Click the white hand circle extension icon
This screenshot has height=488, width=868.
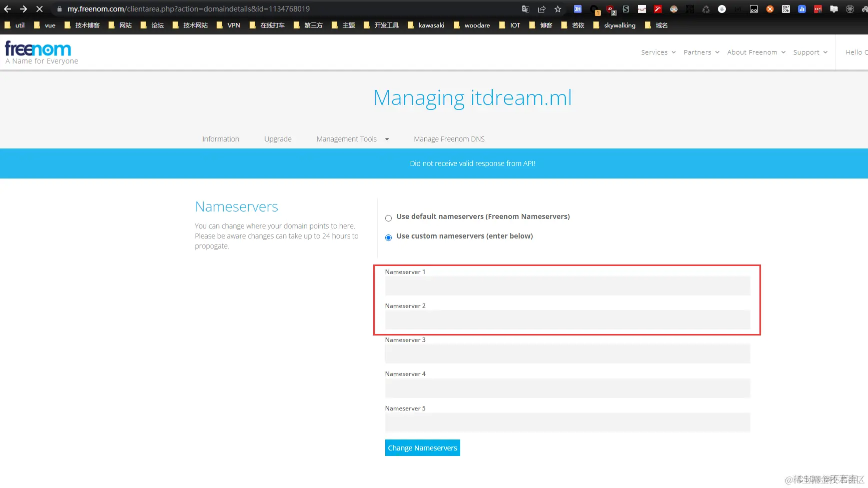point(722,9)
